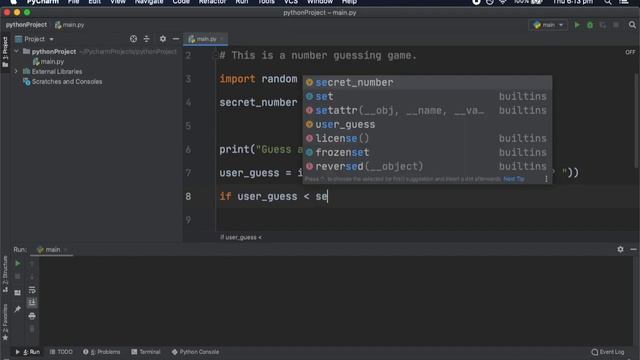Toggle soft-wrap in the Run console
640x360 pixels.
click(x=32, y=290)
